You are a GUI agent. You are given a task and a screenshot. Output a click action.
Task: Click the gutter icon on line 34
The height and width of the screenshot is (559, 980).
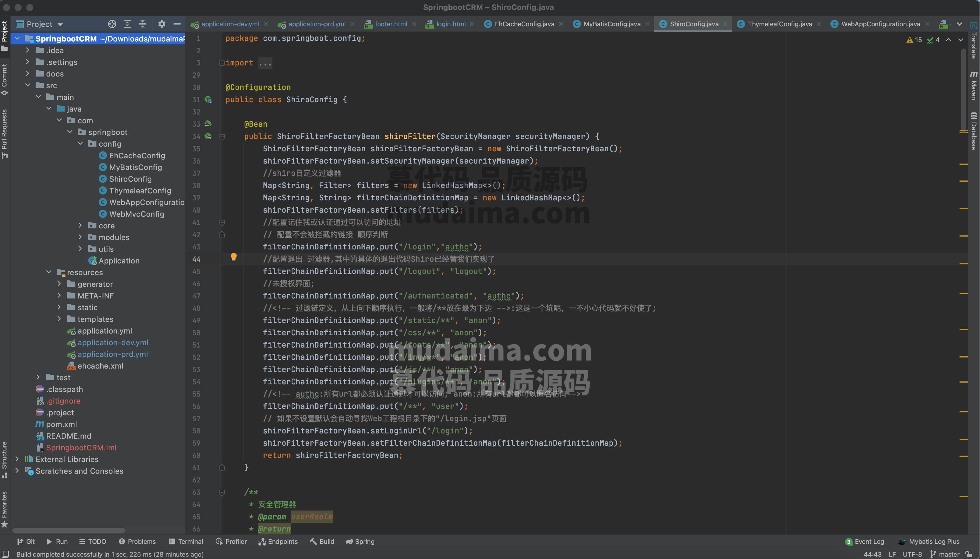click(208, 136)
